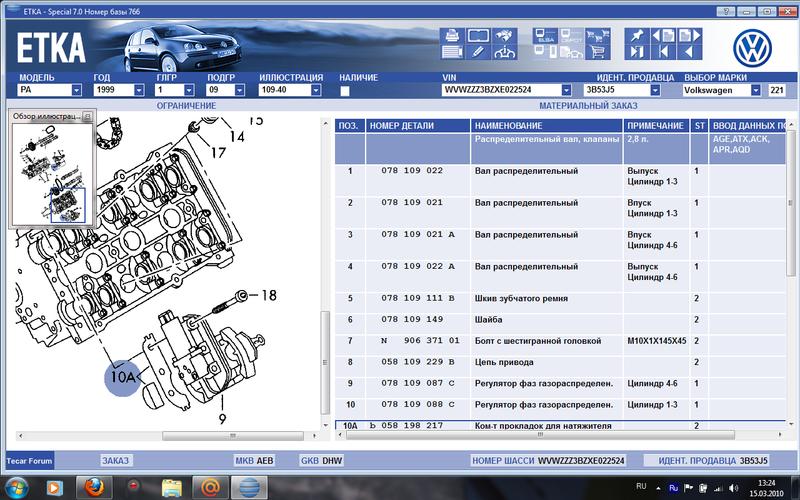Expand the ИДЕНТ. ПРОДАВЦА dropdown 3B53J5
This screenshot has width=800, height=500.
pos(656,90)
